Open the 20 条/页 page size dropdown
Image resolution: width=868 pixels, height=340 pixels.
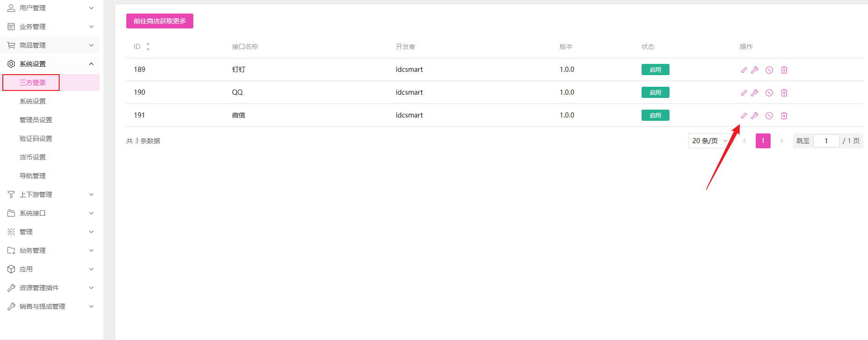(x=710, y=141)
